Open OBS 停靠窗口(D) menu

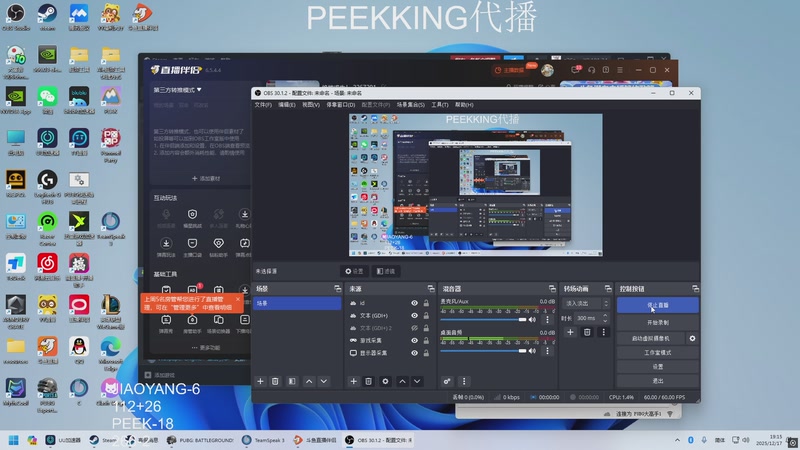pyautogui.click(x=340, y=105)
